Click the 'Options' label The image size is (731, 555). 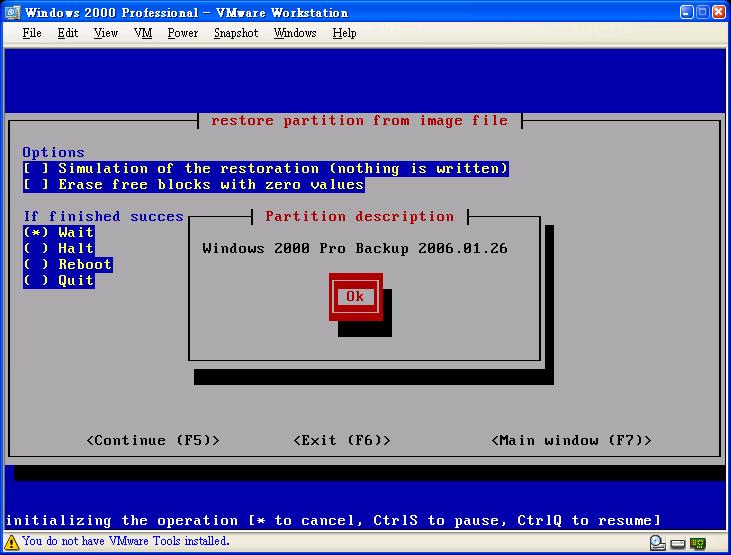point(54,153)
